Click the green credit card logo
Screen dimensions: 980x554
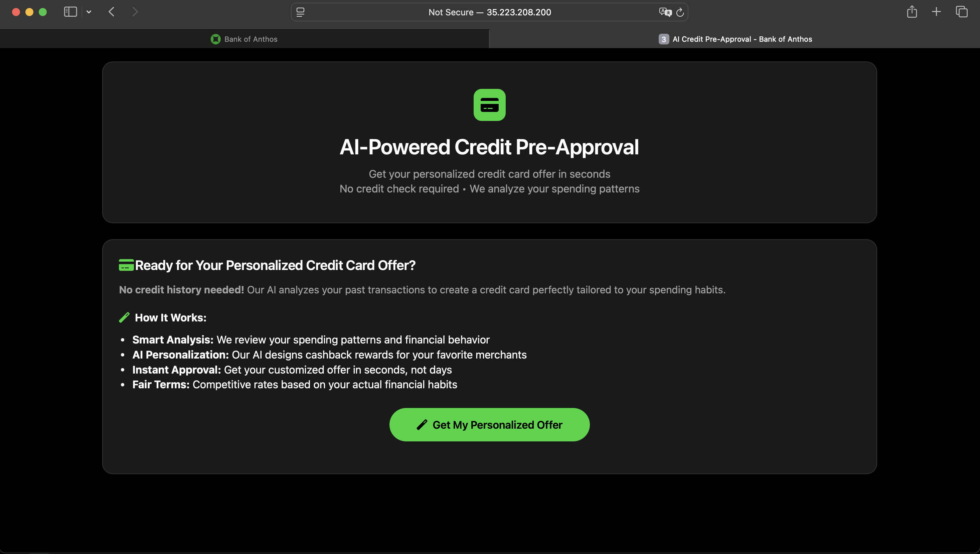489,105
